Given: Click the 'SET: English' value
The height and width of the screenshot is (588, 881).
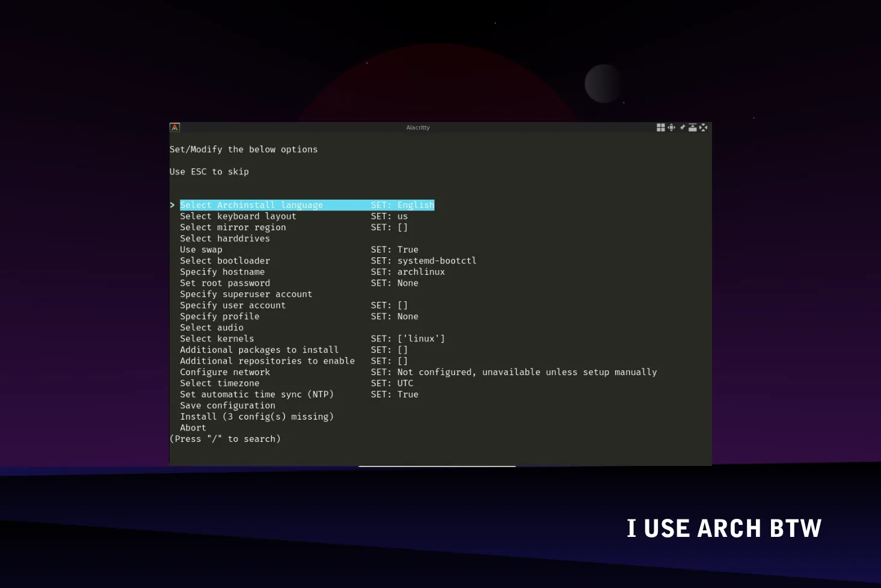Looking at the screenshot, I should pos(402,205).
